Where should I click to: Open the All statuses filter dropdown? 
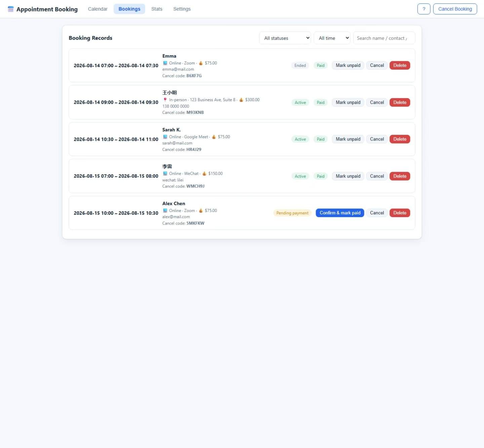[x=285, y=38]
